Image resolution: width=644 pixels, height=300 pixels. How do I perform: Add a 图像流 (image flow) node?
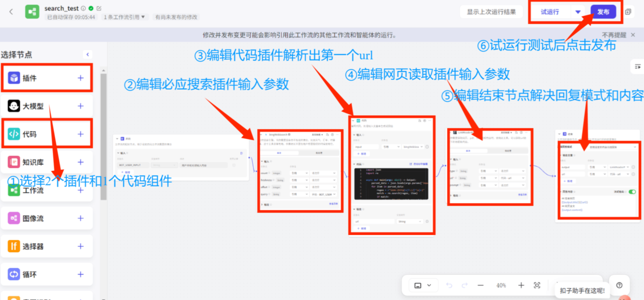pyautogui.click(x=81, y=218)
